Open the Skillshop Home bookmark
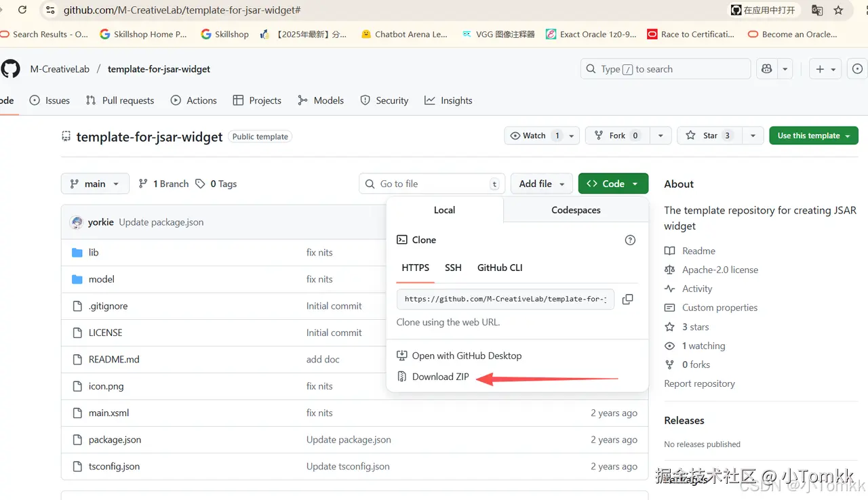Image resolution: width=868 pixels, height=500 pixels. 143,34
